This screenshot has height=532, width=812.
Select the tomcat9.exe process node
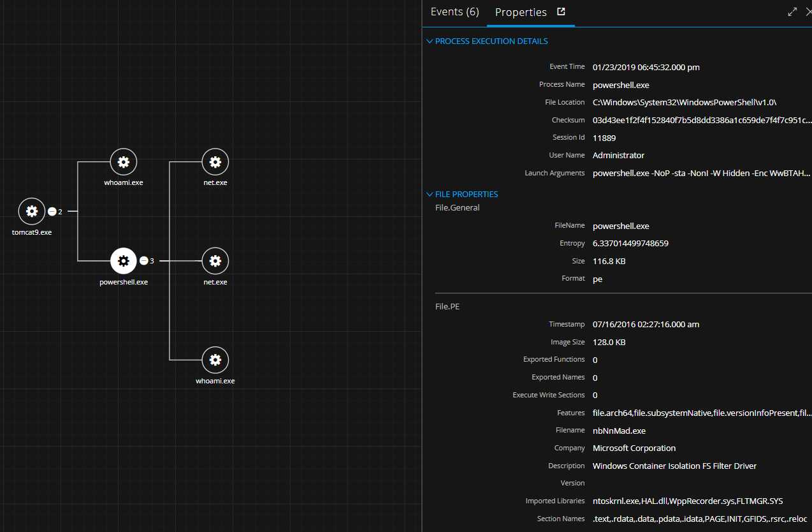(31, 211)
